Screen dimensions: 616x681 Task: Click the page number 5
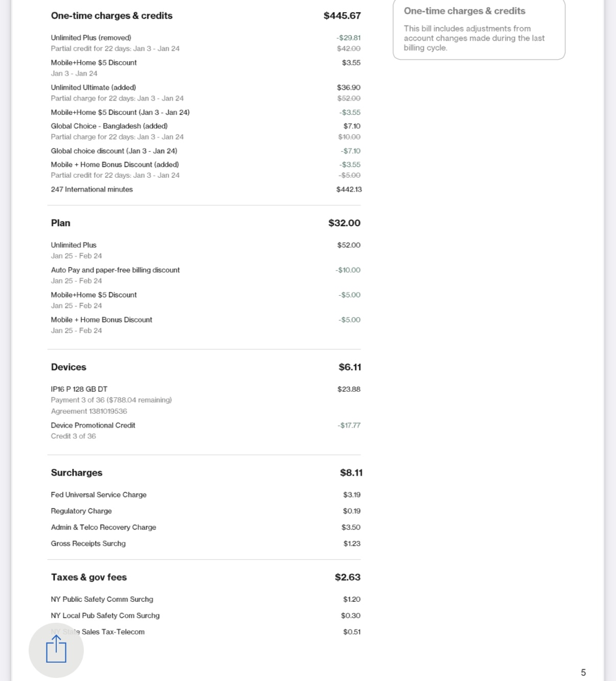(583, 673)
